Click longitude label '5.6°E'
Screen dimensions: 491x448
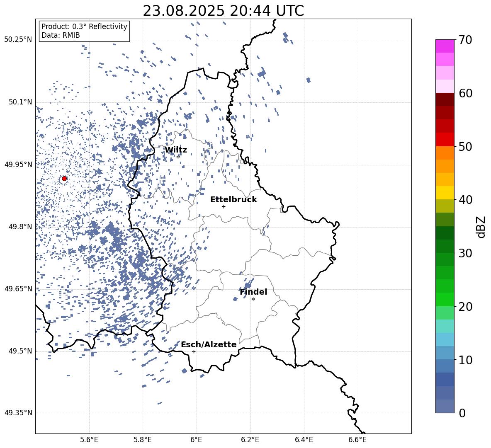89,440
